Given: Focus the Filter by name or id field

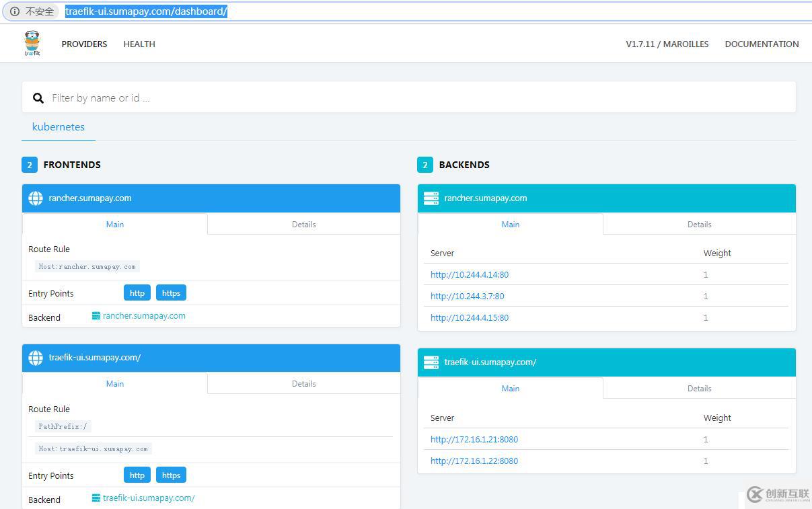Looking at the screenshot, I should pos(409,97).
